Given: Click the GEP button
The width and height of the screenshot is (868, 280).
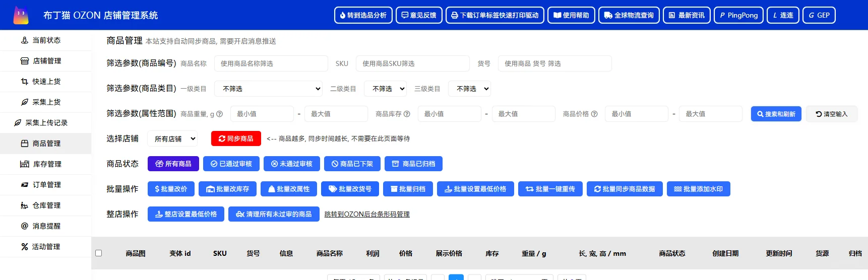Looking at the screenshot, I should 819,15.
